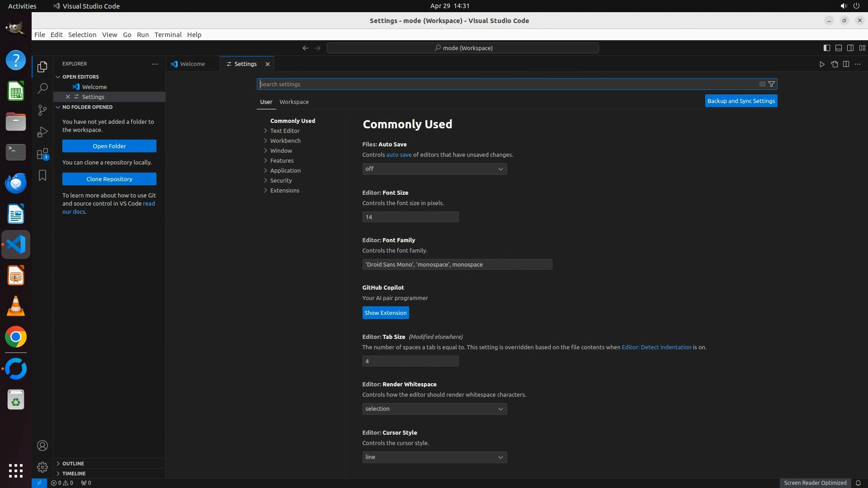Open the Run and Debug view
This screenshot has width=868, height=488.
coord(42,131)
